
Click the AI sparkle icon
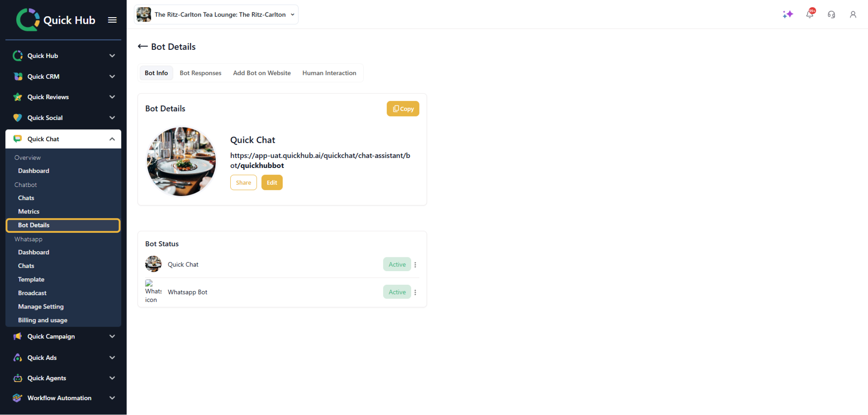(788, 14)
